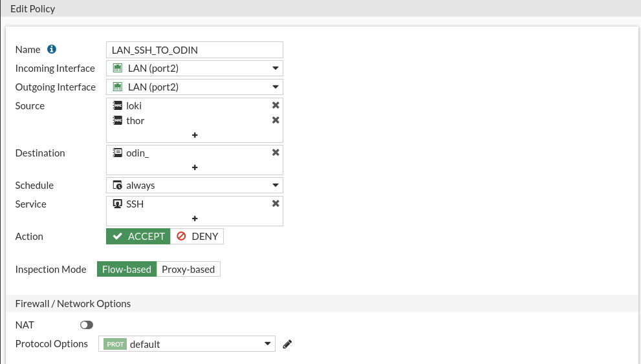Remove SSH from the Service list
Screen dimensions: 641x364
(276, 204)
